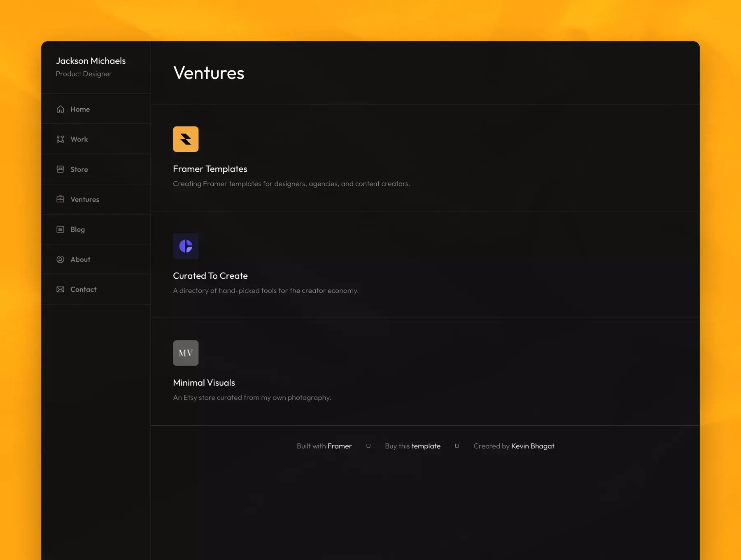
Task: Click the 'A directory of hand-picked tools' description
Action: point(266,291)
